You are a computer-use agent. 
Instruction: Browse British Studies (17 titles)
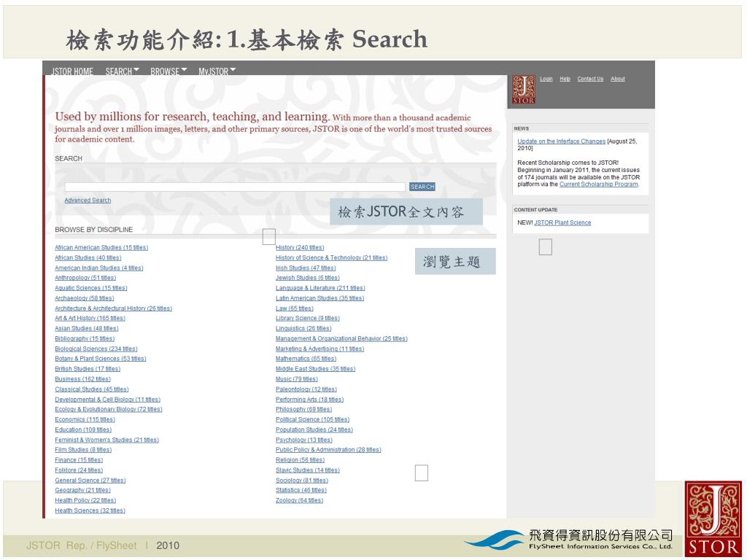point(88,369)
